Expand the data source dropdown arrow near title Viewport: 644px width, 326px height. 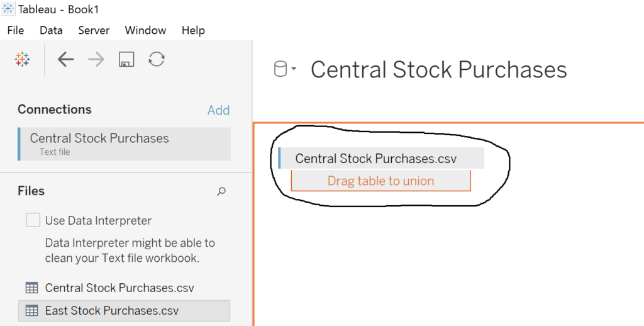(x=294, y=69)
